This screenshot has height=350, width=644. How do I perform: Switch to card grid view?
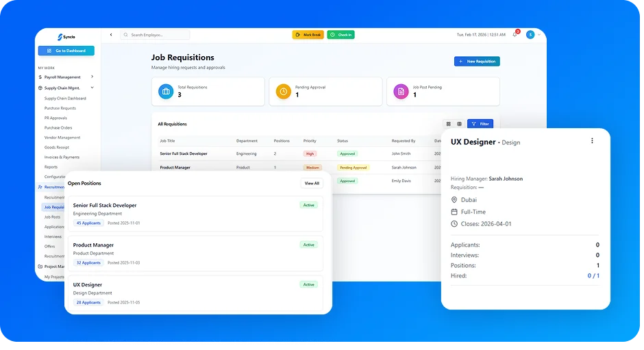(x=449, y=124)
